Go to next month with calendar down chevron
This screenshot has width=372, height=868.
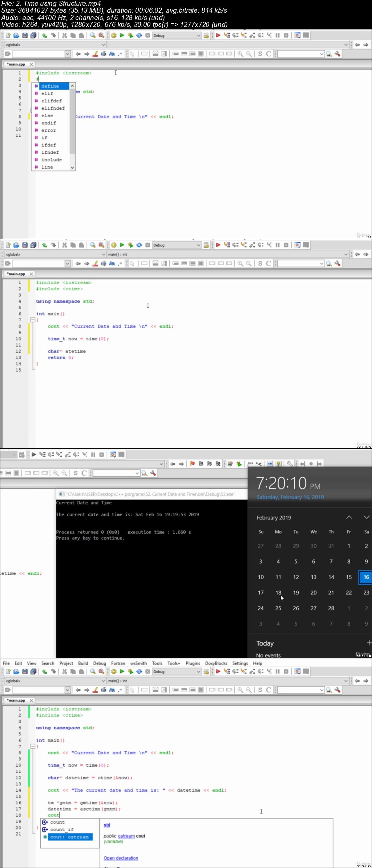[367, 517]
